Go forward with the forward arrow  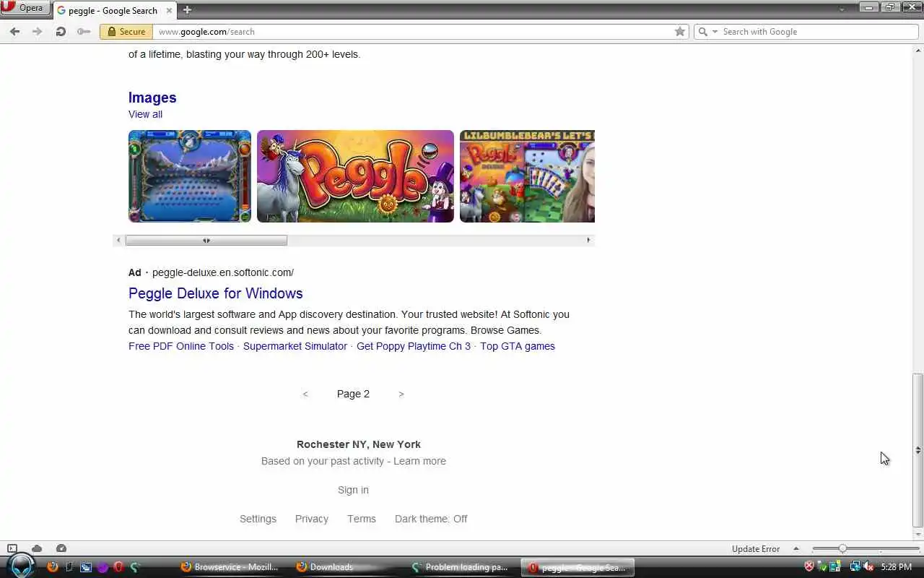click(x=37, y=31)
